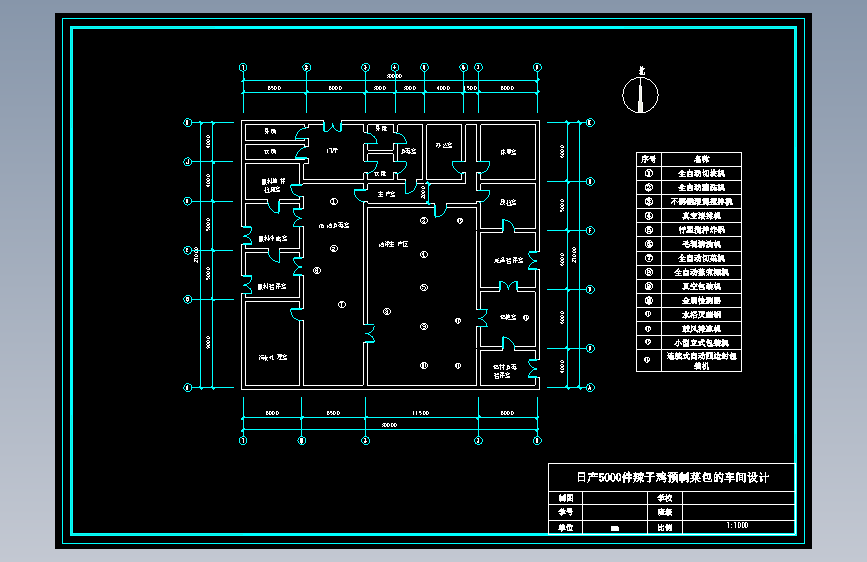The width and height of the screenshot is (867, 562).
Task: Click legend entry 连续式自动四边封包装机
Action: tap(701, 361)
